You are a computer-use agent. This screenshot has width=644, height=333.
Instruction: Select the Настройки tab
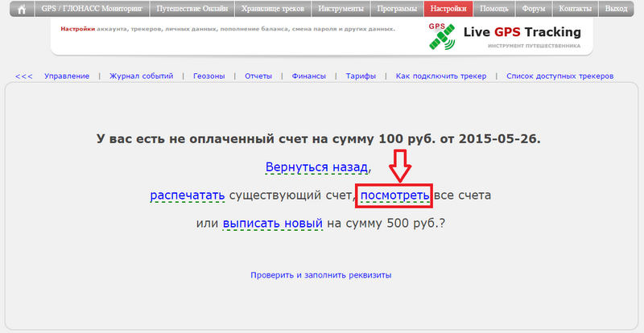coord(448,10)
